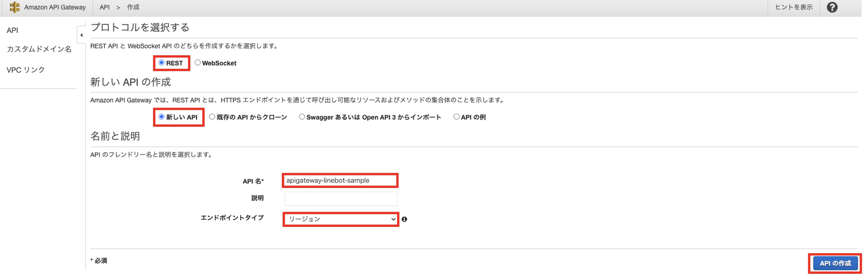Select the REST protocol radio button
The height and width of the screenshot is (279, 868).
pyautogui.click(x=161, y=63)
